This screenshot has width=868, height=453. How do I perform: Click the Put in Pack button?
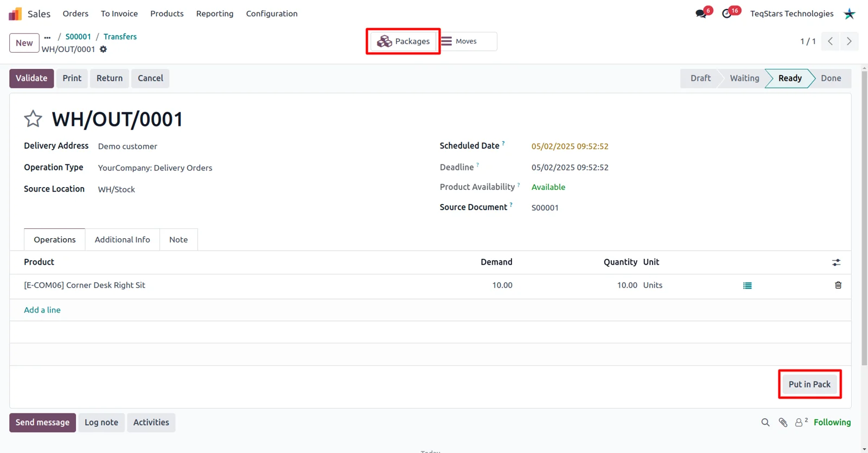pos(809,384)
